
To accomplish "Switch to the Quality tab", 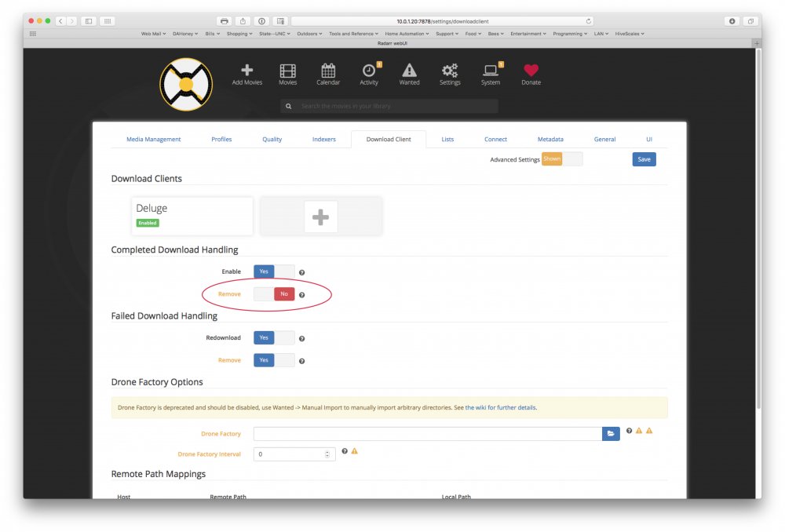I will coord(272,140).
